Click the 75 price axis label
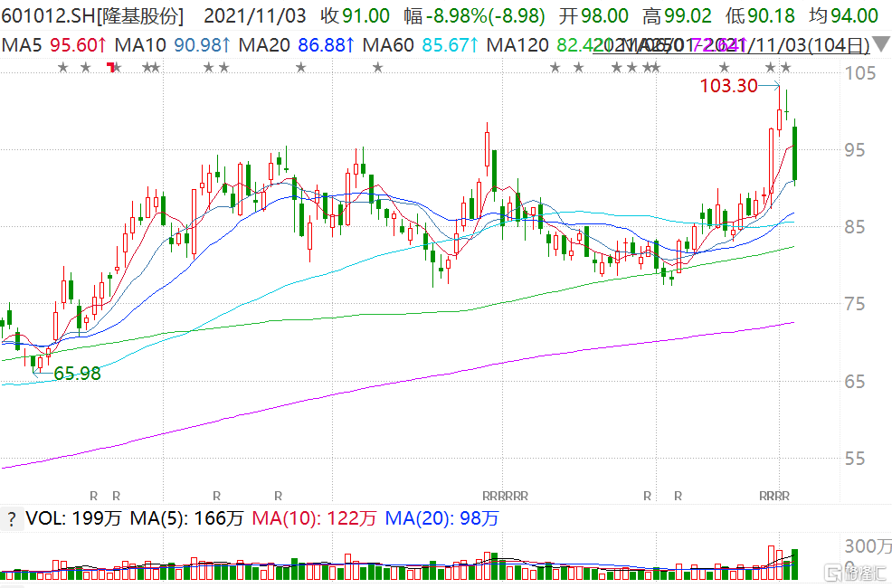 pos(854,304)
